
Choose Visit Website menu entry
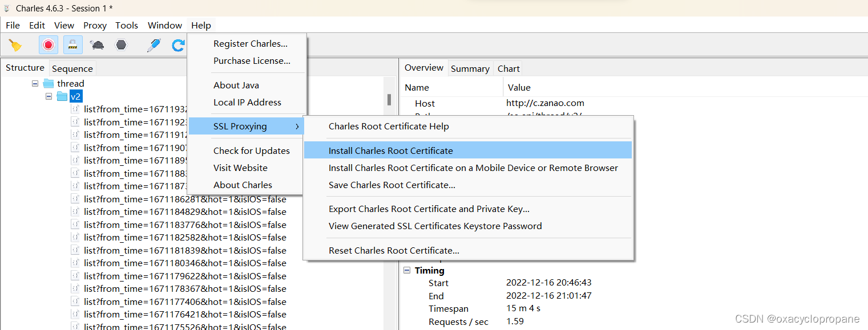(x=240, y=168)
